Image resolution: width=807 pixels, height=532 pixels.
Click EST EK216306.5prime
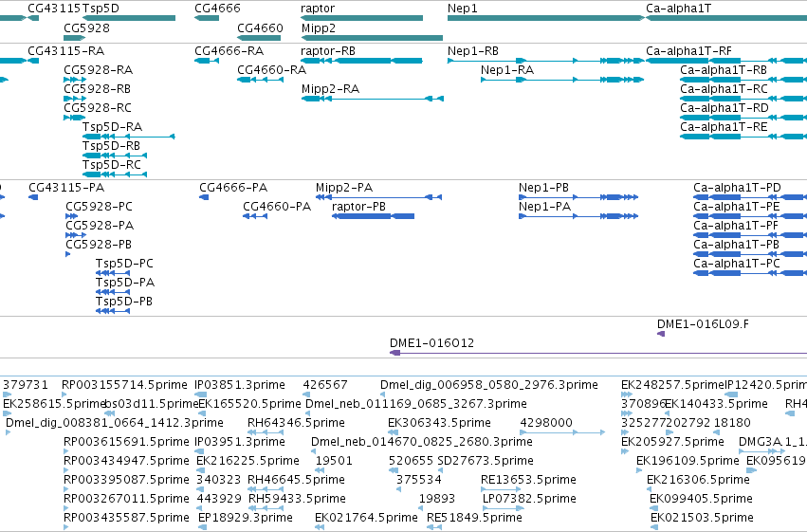click(x=698, y=481)
